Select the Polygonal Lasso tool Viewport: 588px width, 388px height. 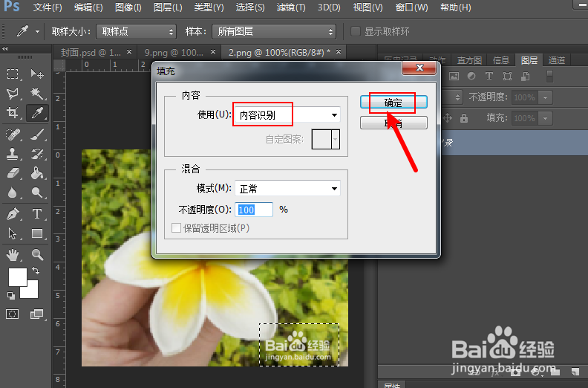pos(13,93)
